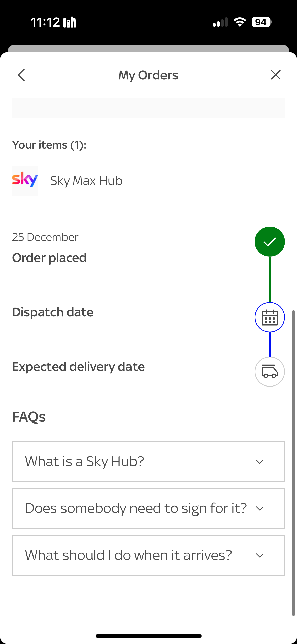The image size is (297, 644).
Task: Click the Sky Max Hub item link
Action: coord(86,180)
